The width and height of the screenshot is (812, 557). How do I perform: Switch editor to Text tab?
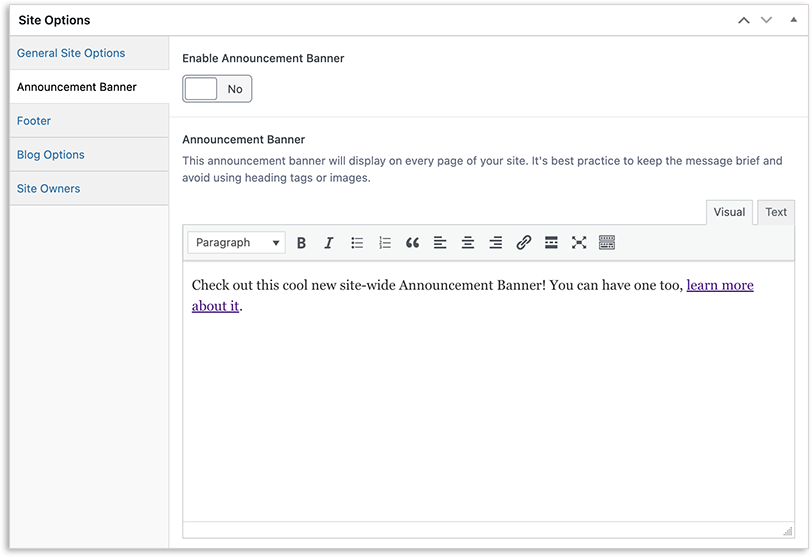[x=776, y=212]
